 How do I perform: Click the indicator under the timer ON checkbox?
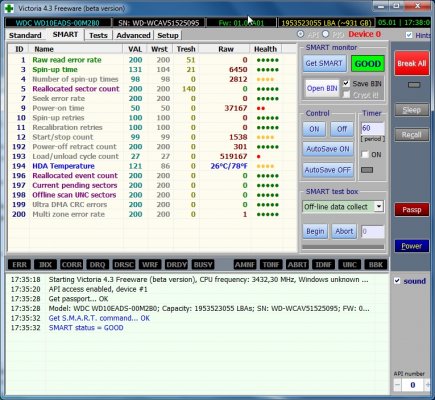[x=367, y=170]
